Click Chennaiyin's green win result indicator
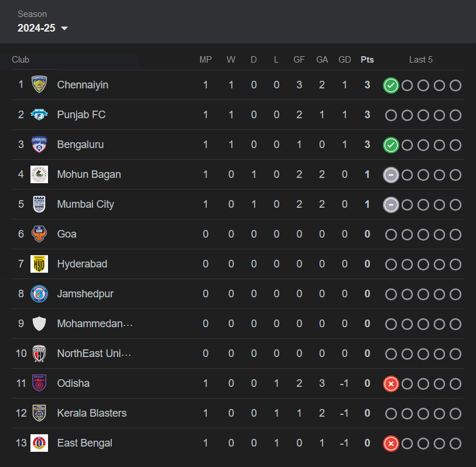Viewport: 476px width, 467px height. click(391, 85)
